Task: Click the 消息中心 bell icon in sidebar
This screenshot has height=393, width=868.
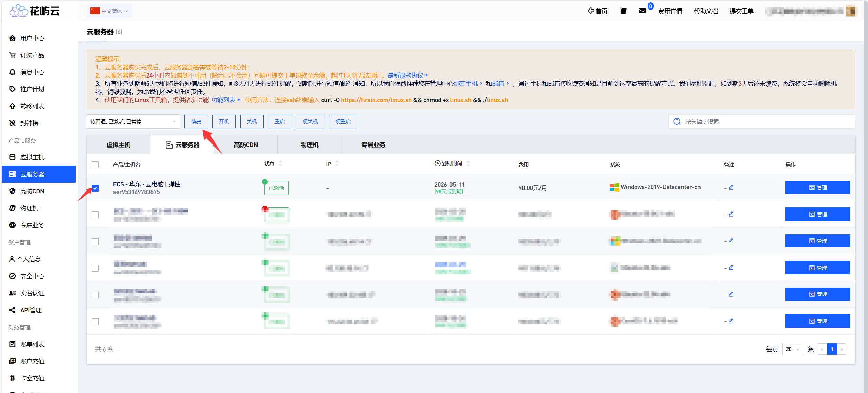Action: point(12,72)
